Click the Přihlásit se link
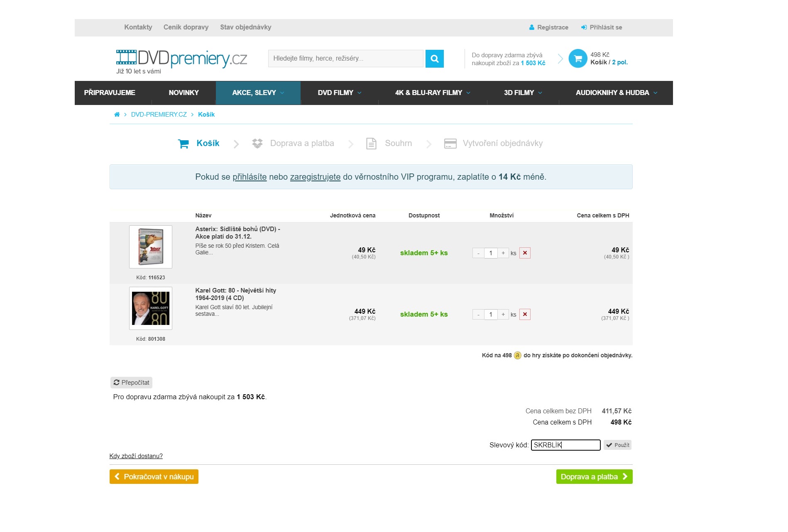 point(606,27)
